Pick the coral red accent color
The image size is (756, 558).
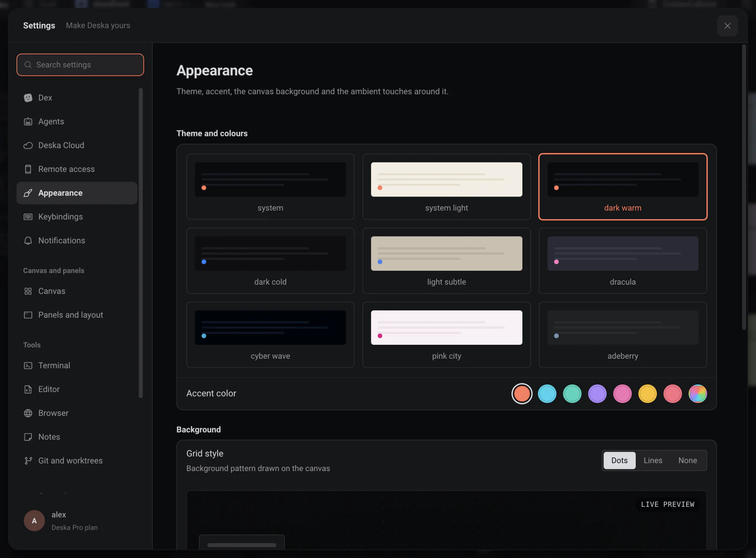click(x=673, y=394)
